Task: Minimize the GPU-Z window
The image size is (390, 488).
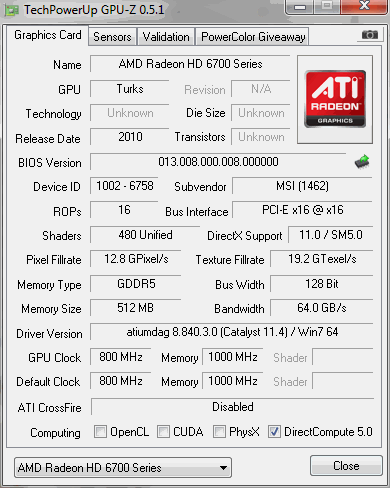Action: point(300,6)
